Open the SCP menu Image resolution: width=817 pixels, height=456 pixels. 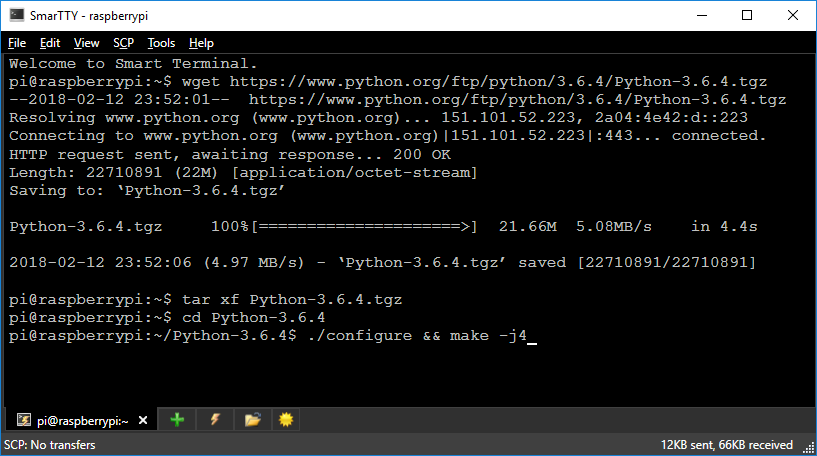pyautogui.click(x=123, y=43)
